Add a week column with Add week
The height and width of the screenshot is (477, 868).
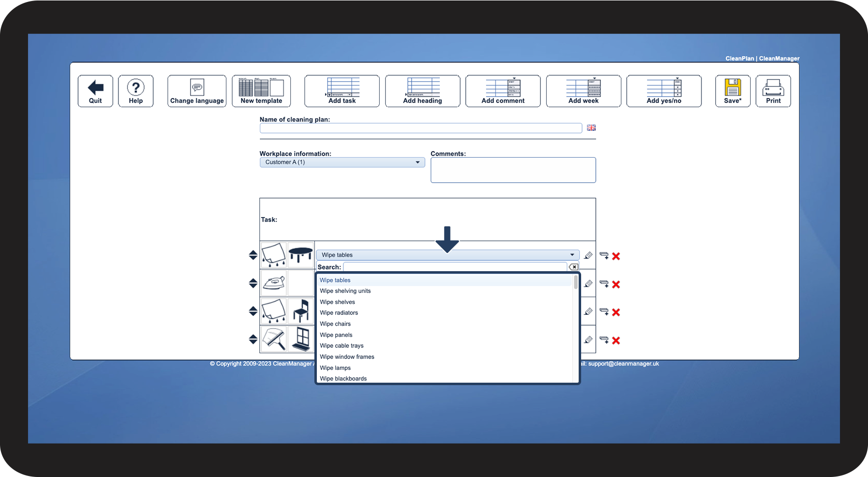coord(584,91)
